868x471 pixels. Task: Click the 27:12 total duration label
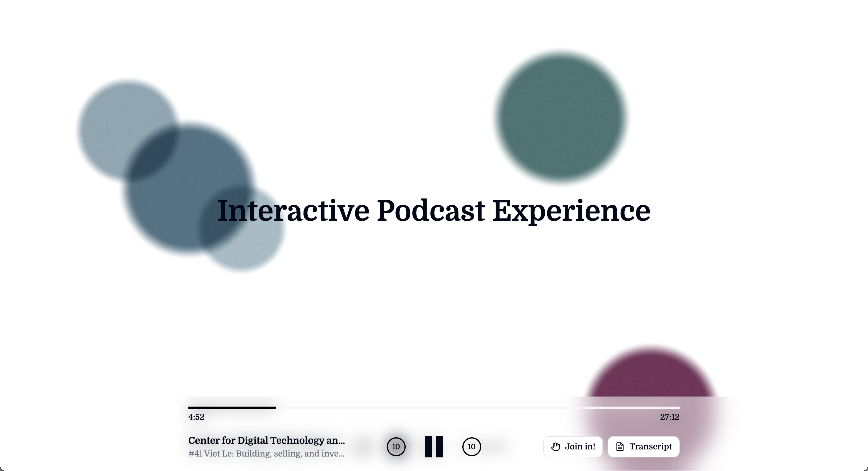(x=669, y=417)
